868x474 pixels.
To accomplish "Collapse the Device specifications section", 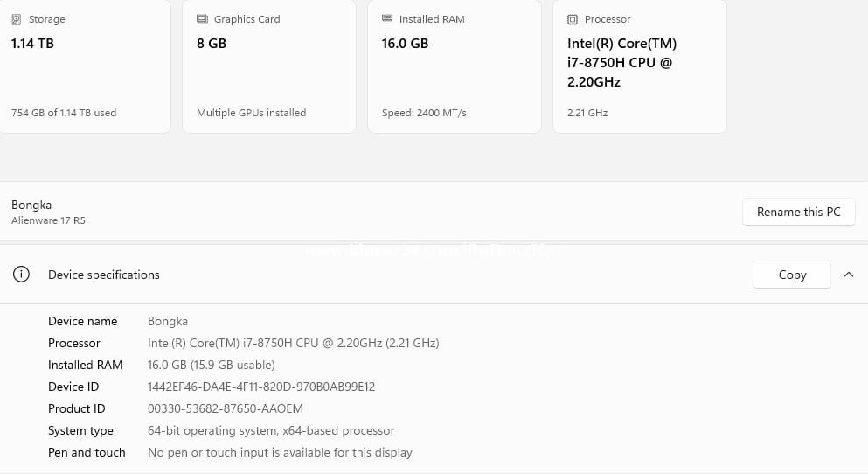I will [848, 275].
